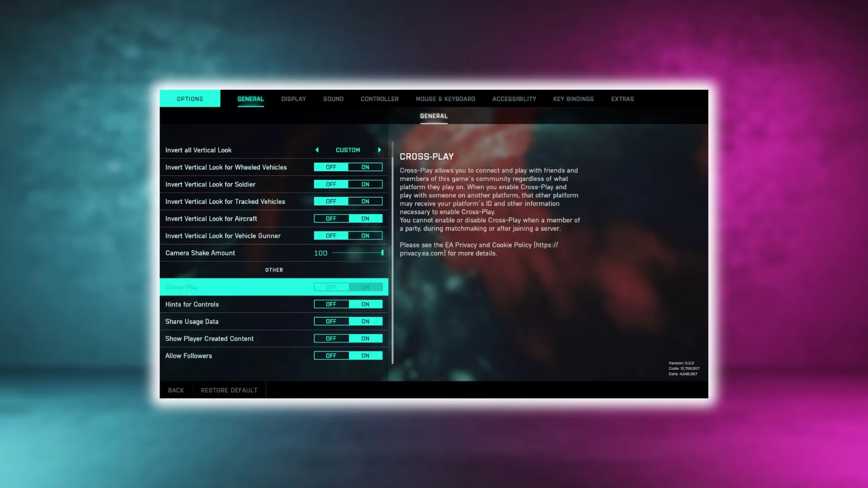
Task: Disable Hints for Controls toggle
Action: point(331,304)
